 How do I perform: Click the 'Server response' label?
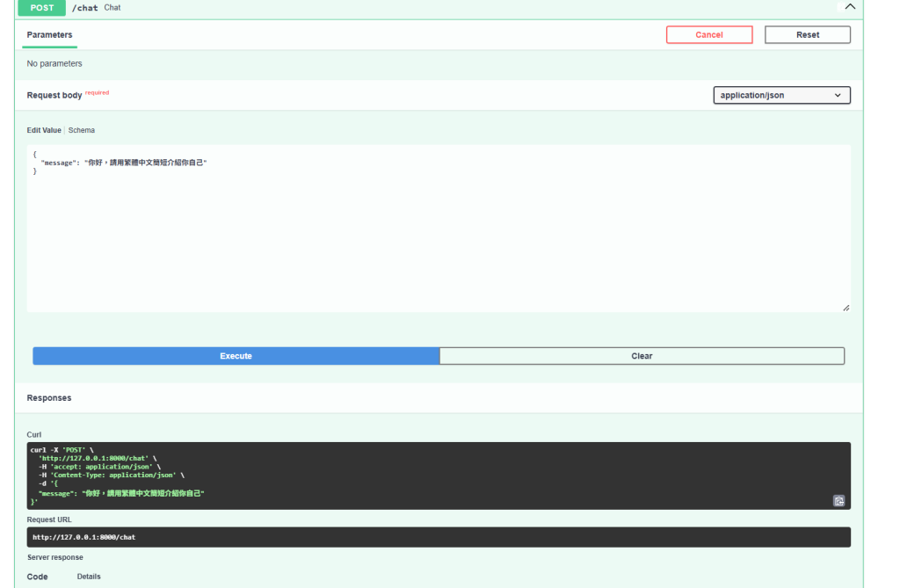(x=55, y=557)
